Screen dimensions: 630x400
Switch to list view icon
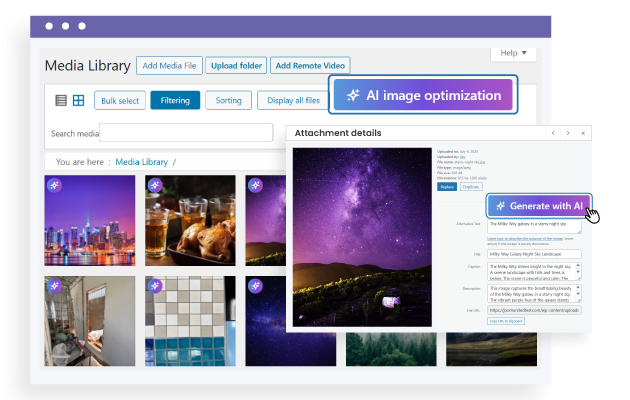click(61, 100)
